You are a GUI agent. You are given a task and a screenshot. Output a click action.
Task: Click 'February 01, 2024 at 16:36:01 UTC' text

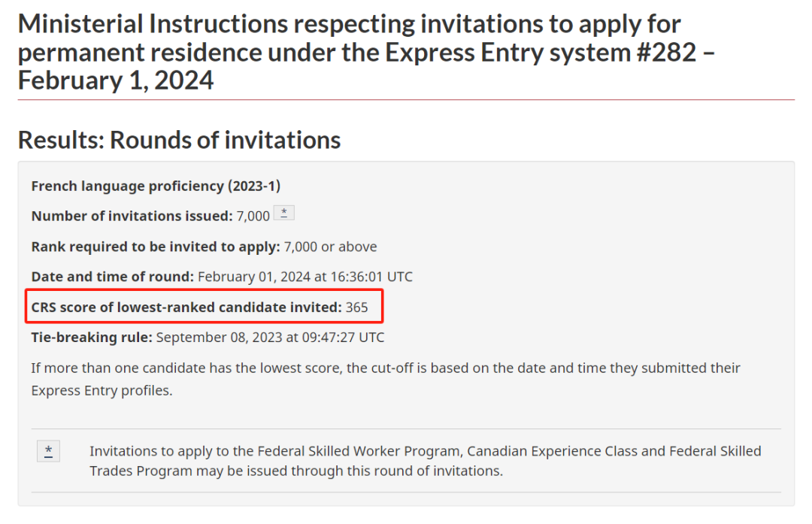[x=305, y=277]
